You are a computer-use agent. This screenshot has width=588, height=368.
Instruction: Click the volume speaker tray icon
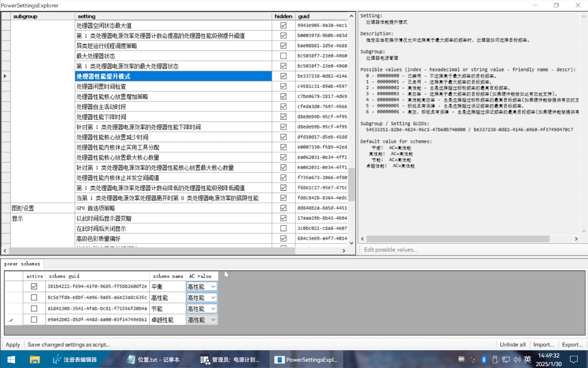[517, 360]
